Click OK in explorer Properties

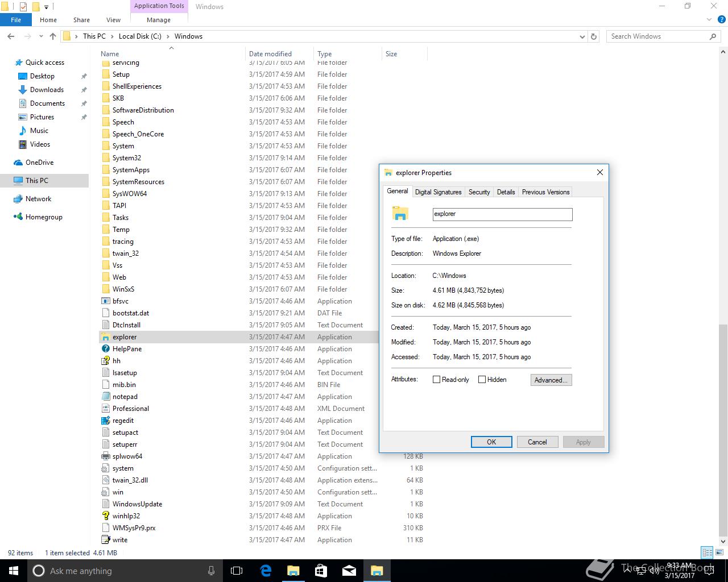tap(491, 442)
